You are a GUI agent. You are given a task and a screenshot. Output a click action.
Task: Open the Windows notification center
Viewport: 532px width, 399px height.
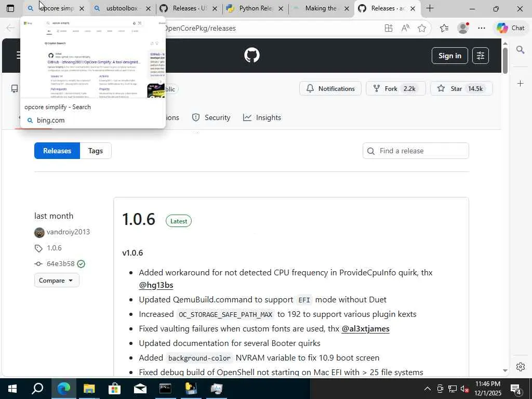coord(516,389)
